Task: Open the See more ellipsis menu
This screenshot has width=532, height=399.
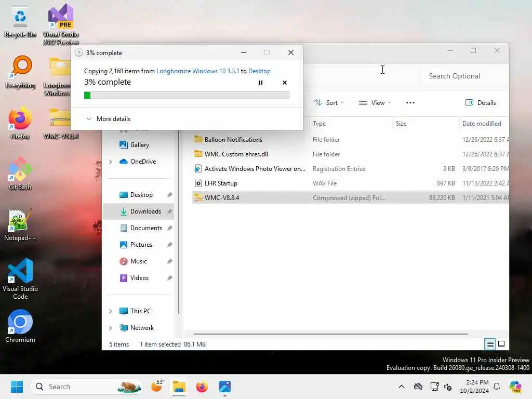Action: 410,102
